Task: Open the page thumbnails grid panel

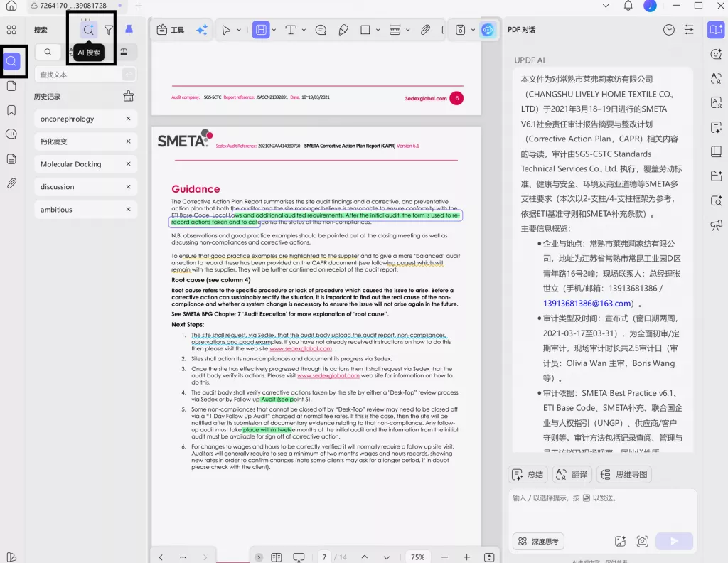Action: 11,30
